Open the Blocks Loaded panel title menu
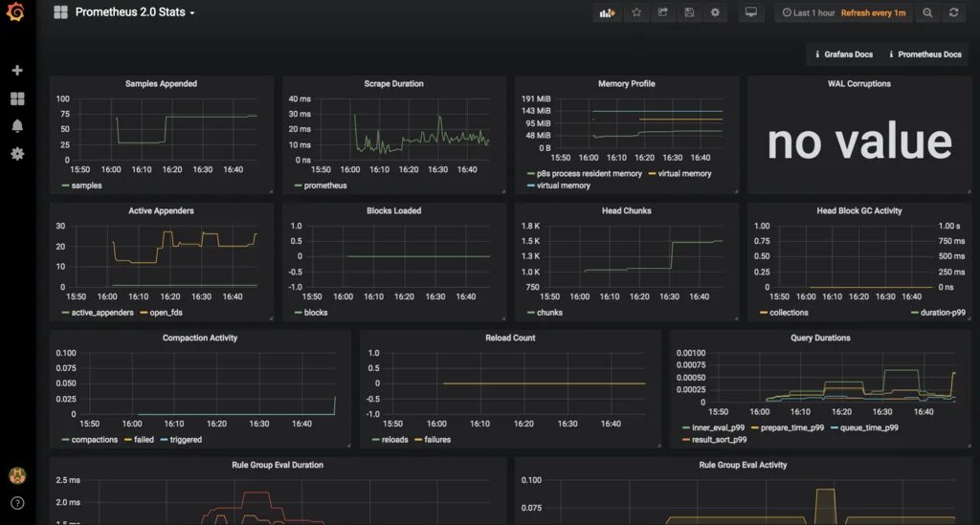 (x=393, y=211)
